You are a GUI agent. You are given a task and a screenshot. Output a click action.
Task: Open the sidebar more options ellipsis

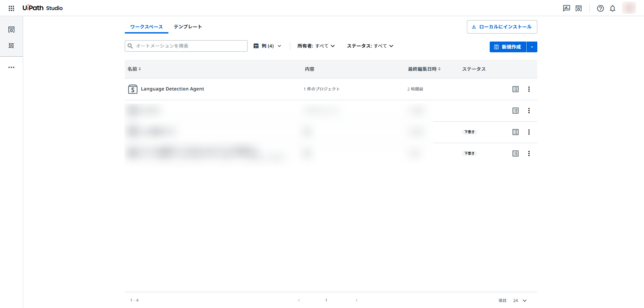coord(11,67)
